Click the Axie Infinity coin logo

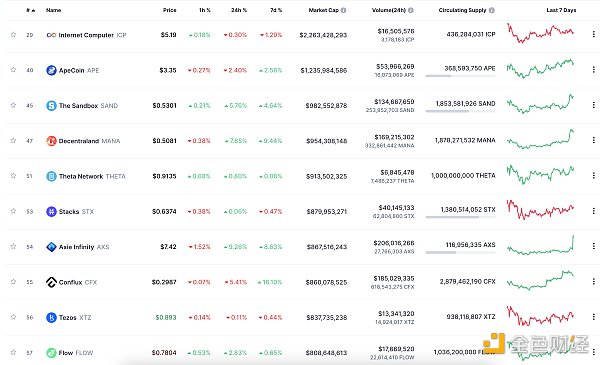[x=51, y=247]
